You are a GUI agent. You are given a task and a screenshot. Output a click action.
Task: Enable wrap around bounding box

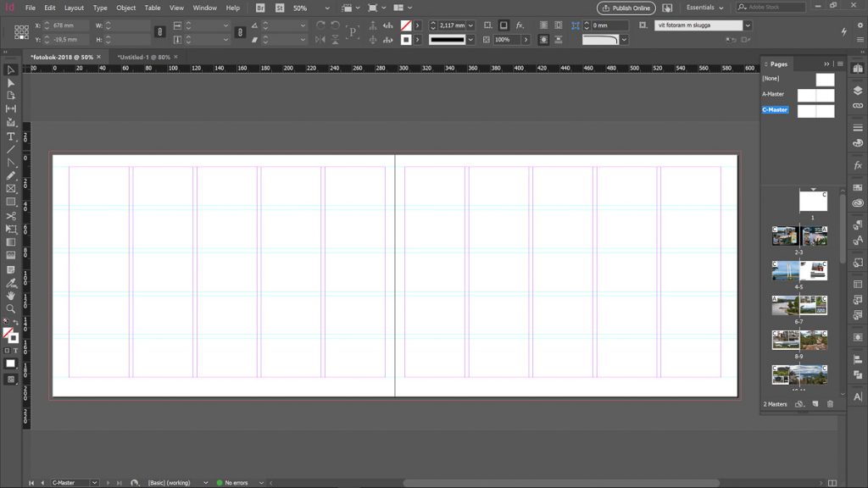click(558, 25)
